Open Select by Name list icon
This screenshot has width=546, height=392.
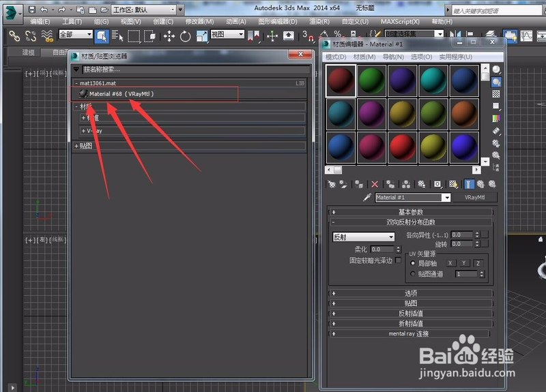tap(117, 36)
